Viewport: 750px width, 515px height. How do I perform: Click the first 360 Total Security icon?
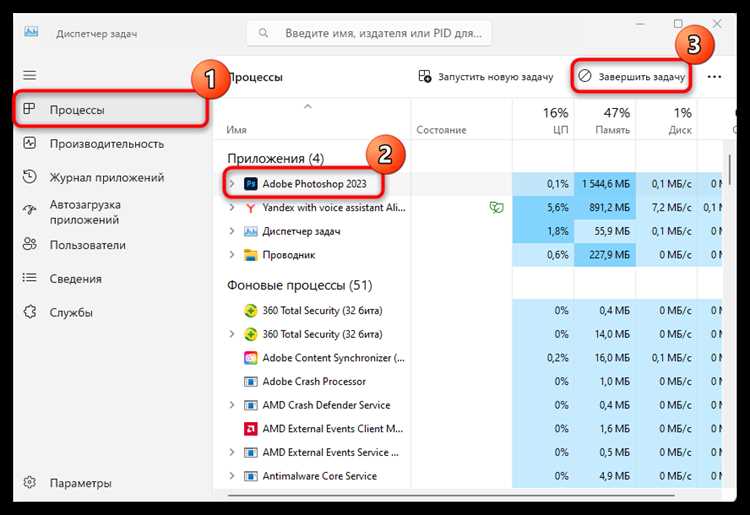pos(251,310)
